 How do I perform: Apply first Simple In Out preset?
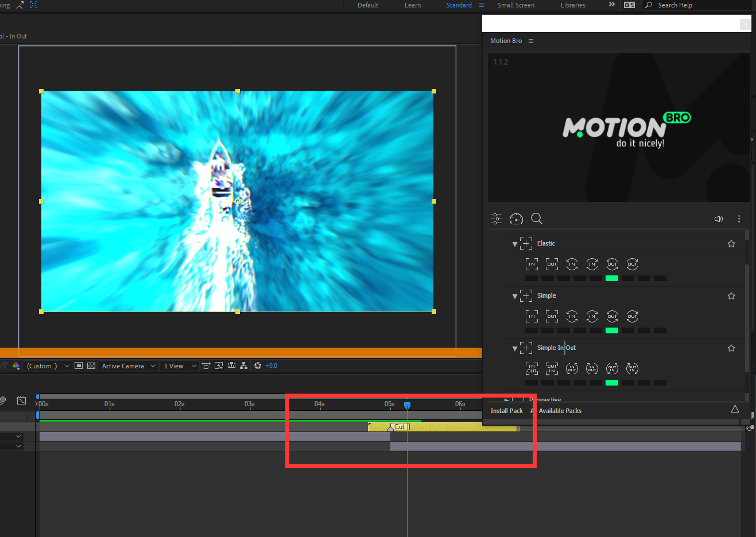tap(532, 368)
